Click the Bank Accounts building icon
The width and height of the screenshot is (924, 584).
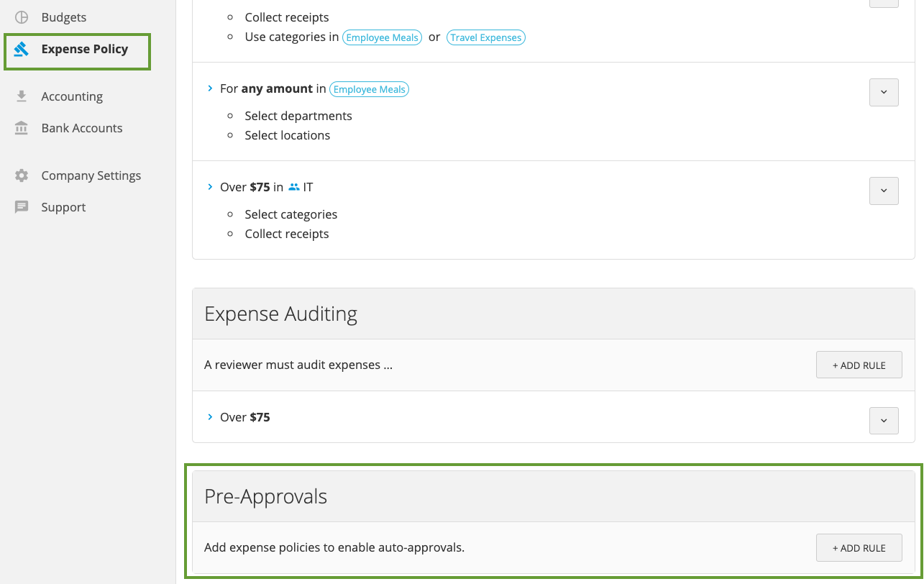(22, 128)
